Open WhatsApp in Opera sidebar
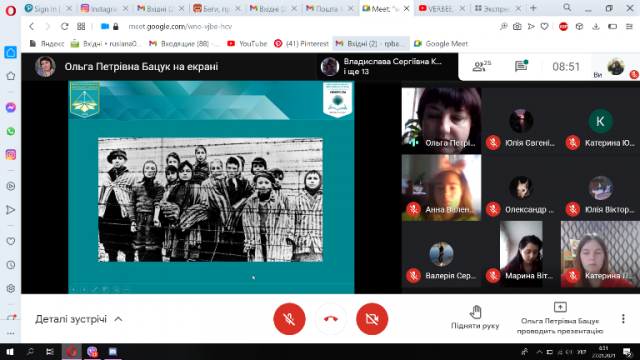The height and width of the screenshot is (360, 640). coord(11,131)
